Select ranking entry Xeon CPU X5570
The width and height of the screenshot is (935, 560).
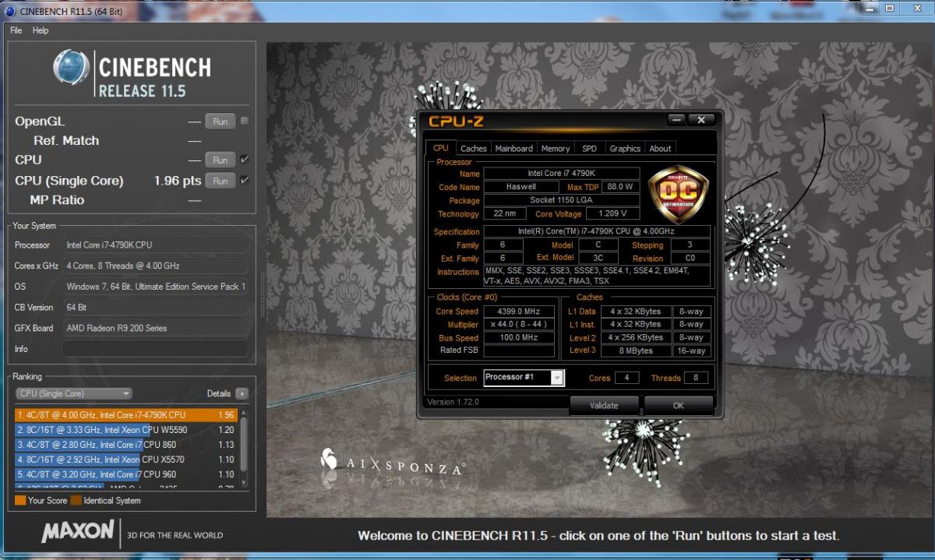[125, 460]
